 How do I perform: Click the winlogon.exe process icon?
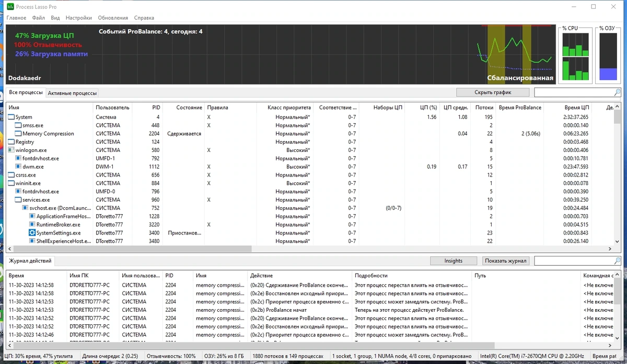(x=11, y=150)
